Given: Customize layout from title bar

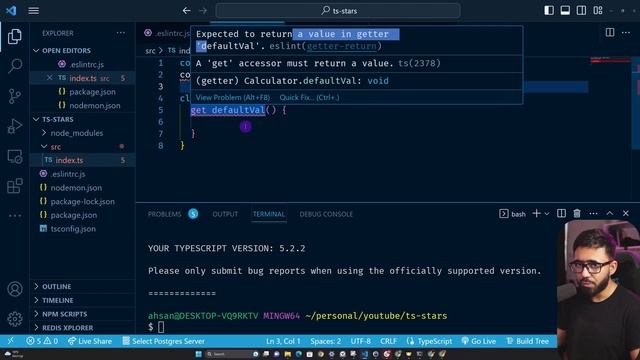Looking at the screenshot, I should 598,11.
